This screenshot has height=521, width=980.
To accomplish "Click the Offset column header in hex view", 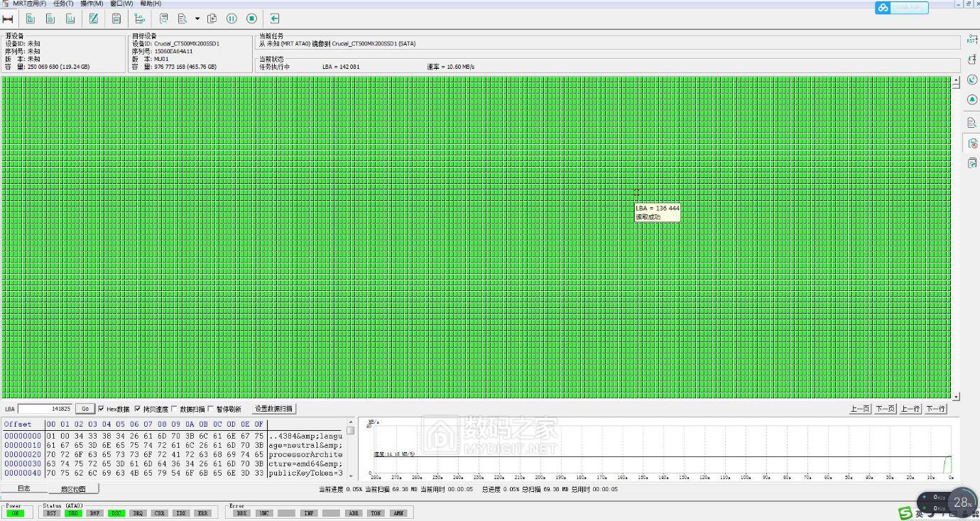I will coord(18,424).
